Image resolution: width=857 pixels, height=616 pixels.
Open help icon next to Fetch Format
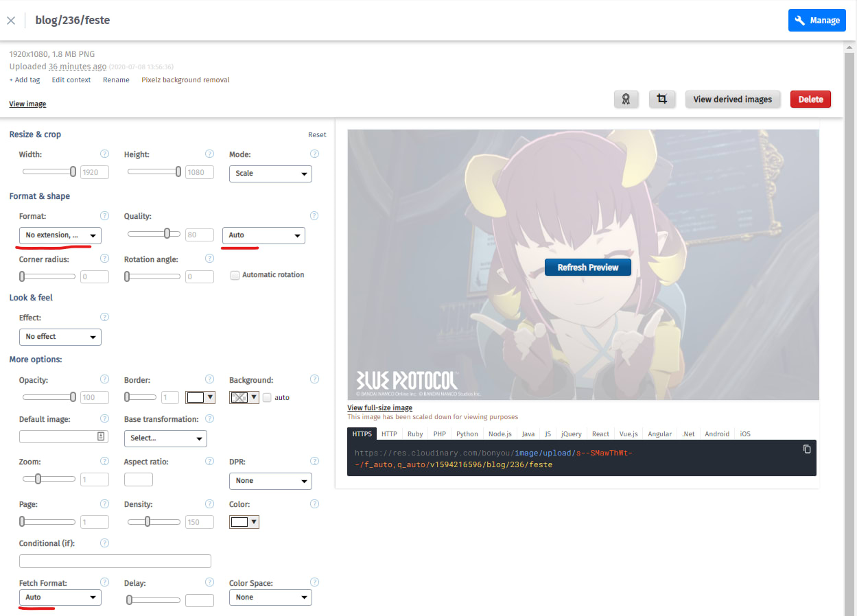click(x=104, y=582)
